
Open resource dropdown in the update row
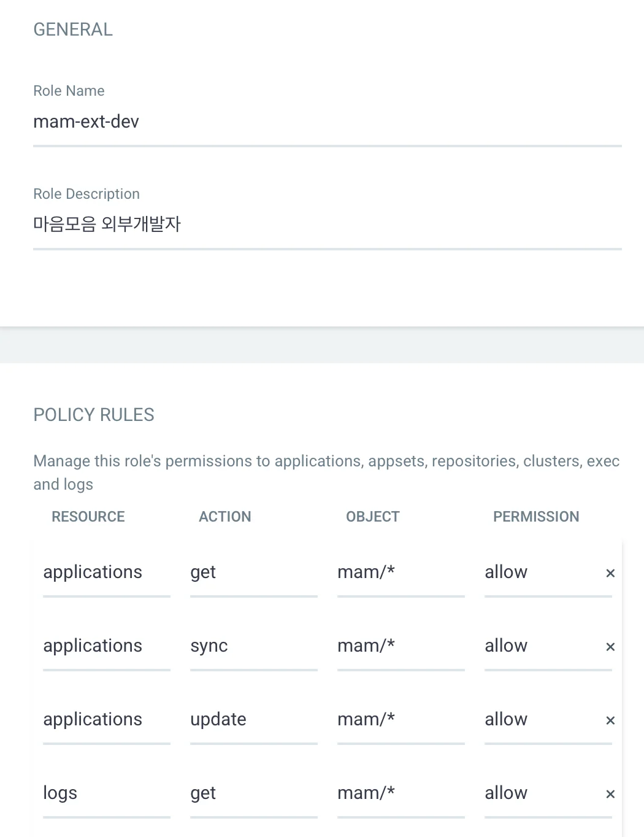coord(106,719)
